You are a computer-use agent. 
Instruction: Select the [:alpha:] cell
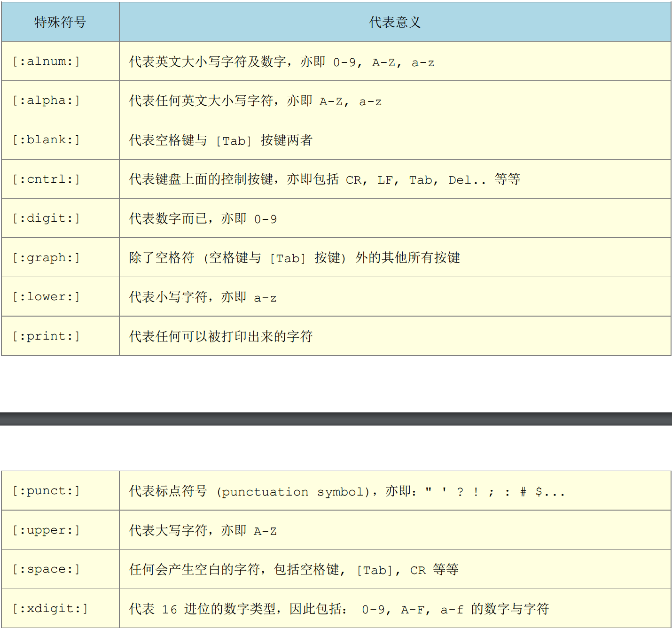[x=60, y=101]
